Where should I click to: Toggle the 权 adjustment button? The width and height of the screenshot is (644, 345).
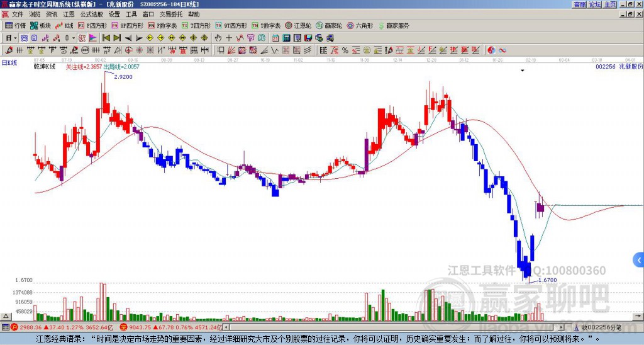click(x=82, y=38)
